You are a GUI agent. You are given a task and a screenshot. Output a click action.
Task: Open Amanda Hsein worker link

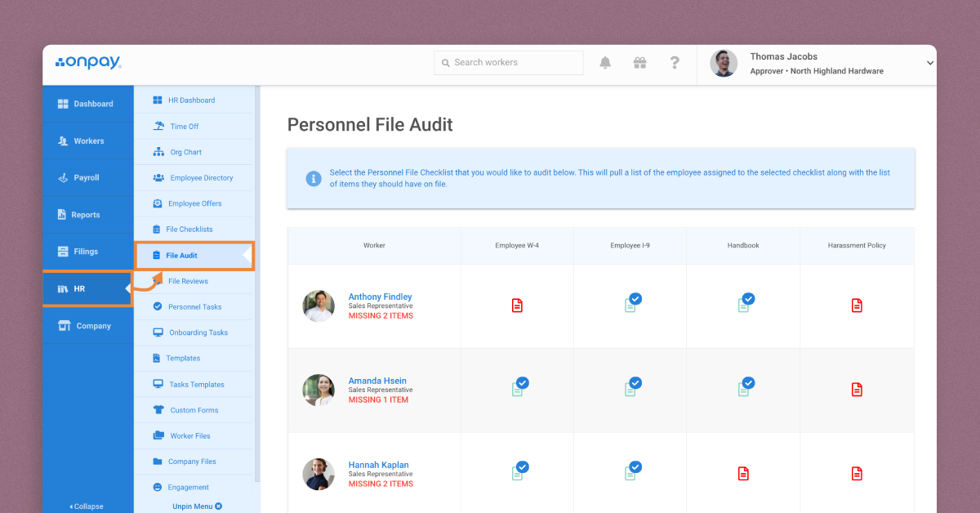(377, 381)
